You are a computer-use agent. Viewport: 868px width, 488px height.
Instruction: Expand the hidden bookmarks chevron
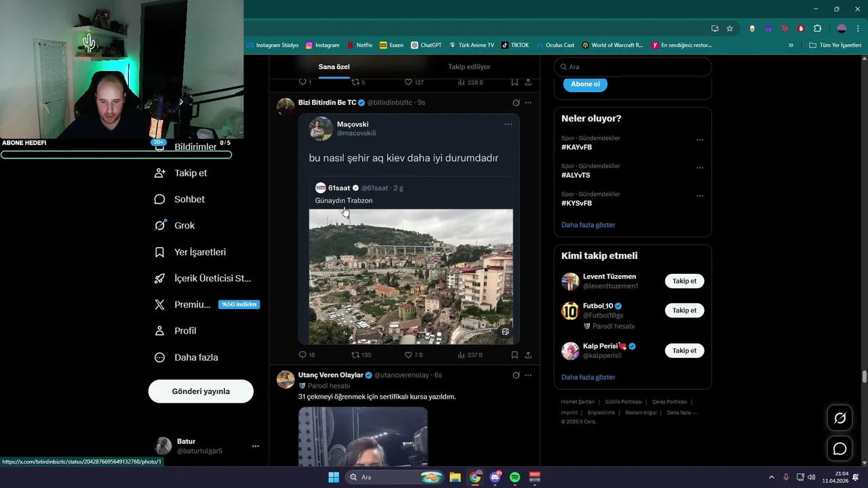(791, 45)
